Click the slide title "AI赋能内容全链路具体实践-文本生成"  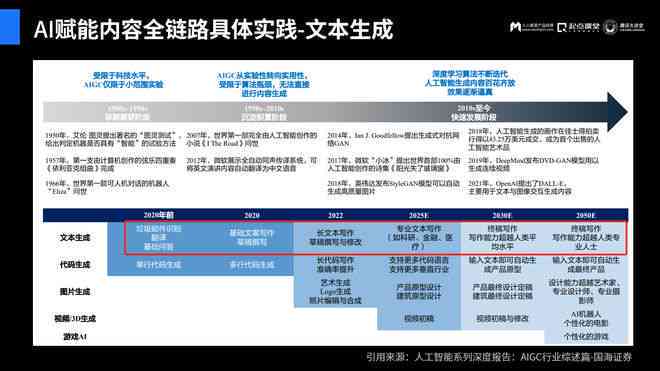click(x=213, y=29)
